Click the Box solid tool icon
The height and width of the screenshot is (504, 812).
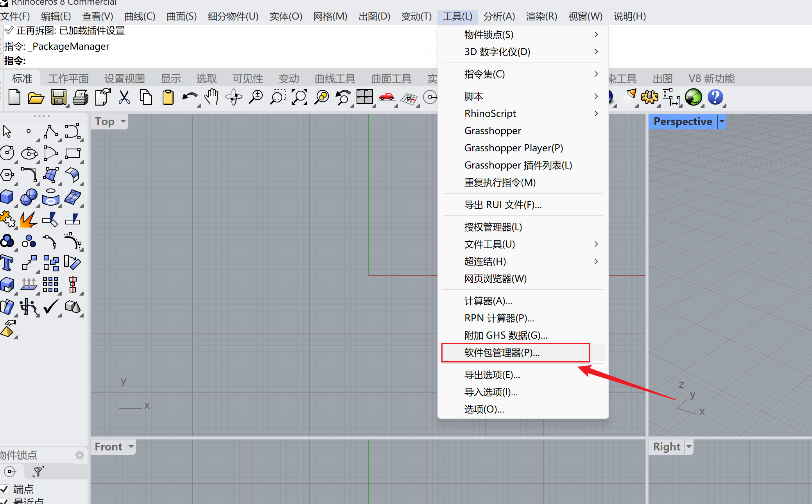pos(7,197)
